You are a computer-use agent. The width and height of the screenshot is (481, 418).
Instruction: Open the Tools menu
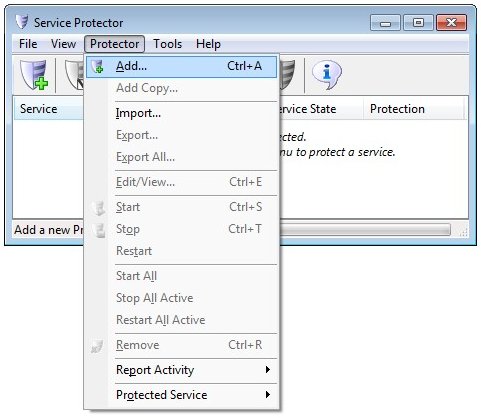point(167,44)
